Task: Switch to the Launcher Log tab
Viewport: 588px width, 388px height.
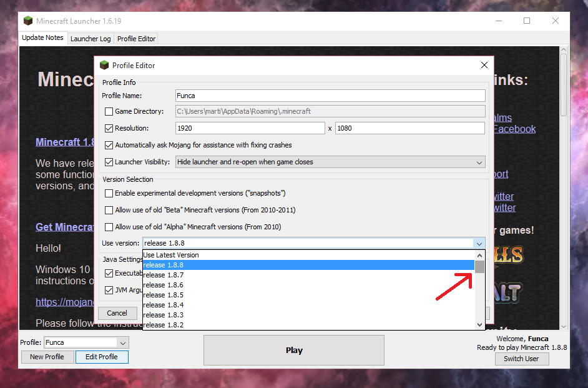Action: [91, 38]
